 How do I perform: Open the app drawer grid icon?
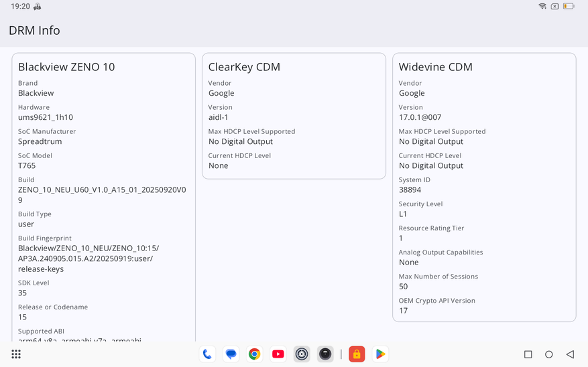pos(16,354)
